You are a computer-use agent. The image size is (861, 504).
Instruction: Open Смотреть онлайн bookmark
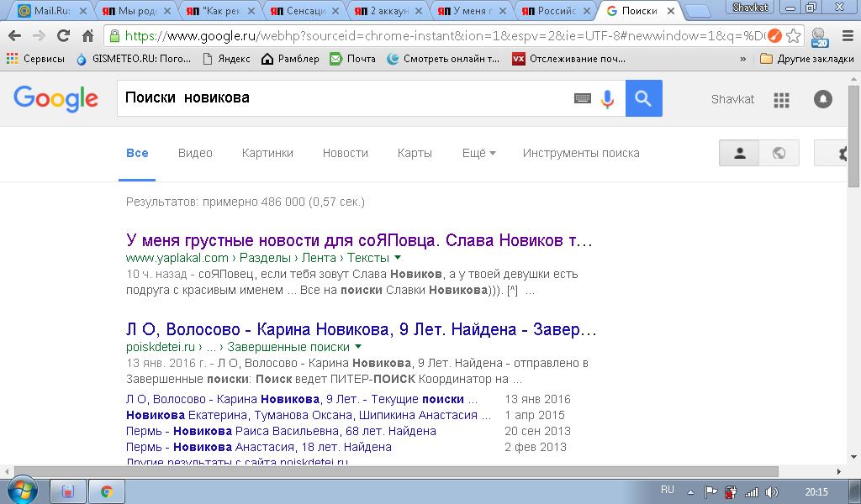[x=443, y=59]
